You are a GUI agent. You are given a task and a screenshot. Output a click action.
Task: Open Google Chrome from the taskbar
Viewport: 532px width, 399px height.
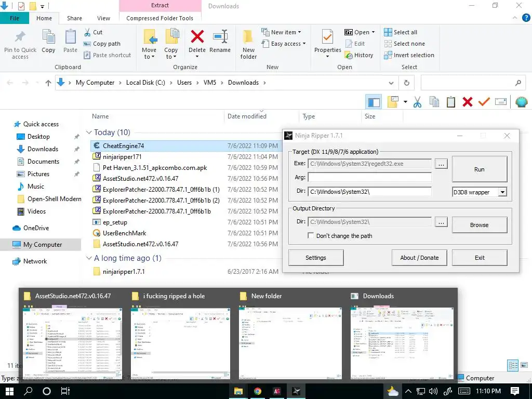pyautogui.click(x=258, y=391)
